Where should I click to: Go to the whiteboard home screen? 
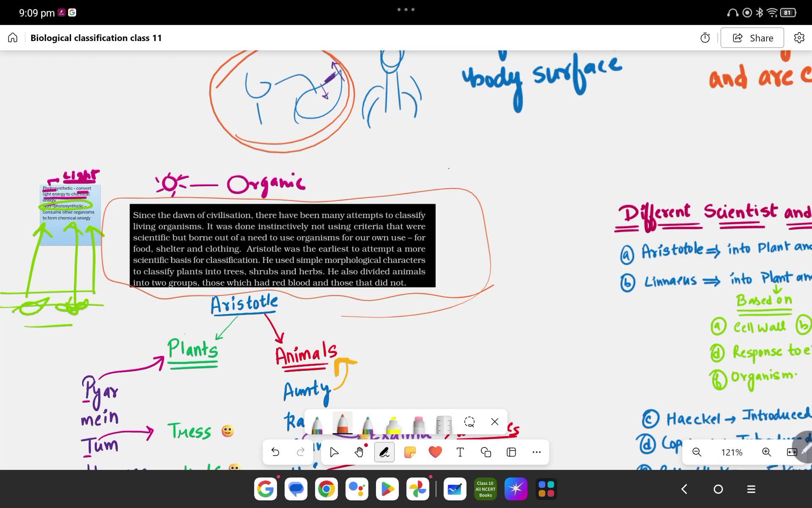13,38
